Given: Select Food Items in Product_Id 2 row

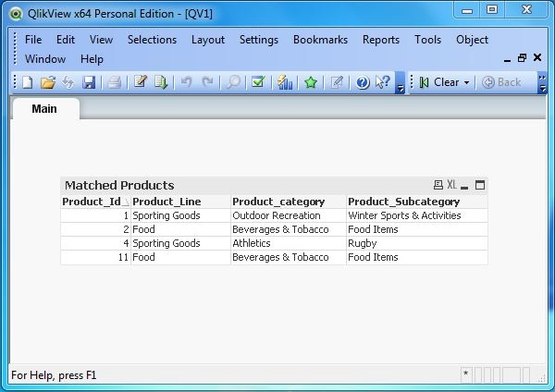Looking at the screenshot, I should pyautogui.click(x=417, y=229).
